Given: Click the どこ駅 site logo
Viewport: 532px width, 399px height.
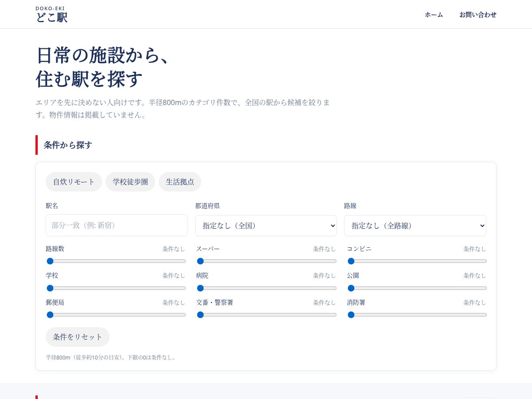Looking at the screenshot, I should 51,15.
